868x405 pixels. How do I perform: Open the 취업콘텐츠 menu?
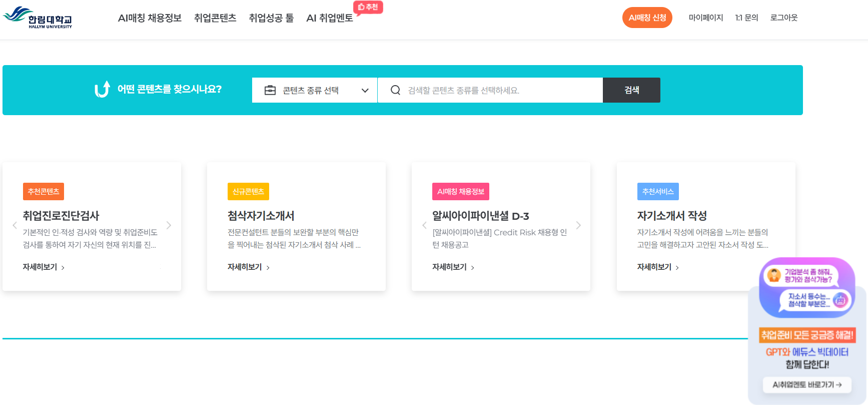(x=215, y=18)
